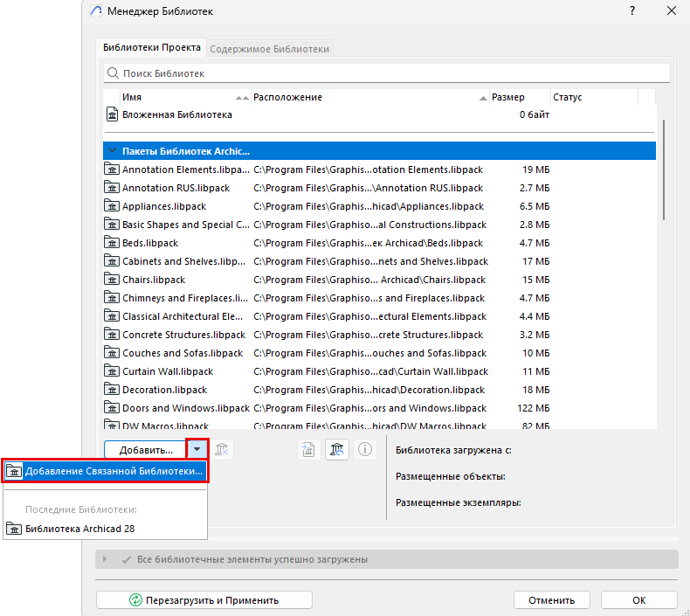The width and height of the screenshot is (690, 616).
Task: Click the Annotation Elements.libpack library icon
Action: [x=112, y=170]
